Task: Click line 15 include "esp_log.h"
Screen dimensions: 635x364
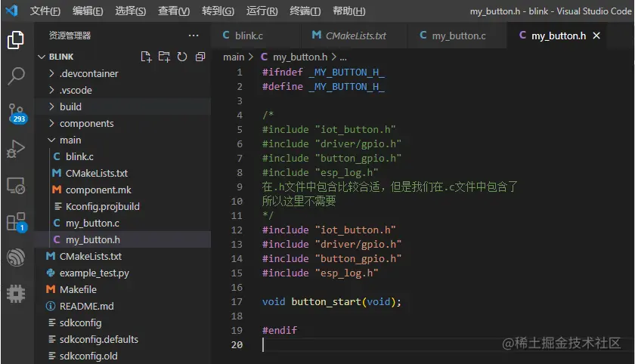Action: tap(320, 273)
